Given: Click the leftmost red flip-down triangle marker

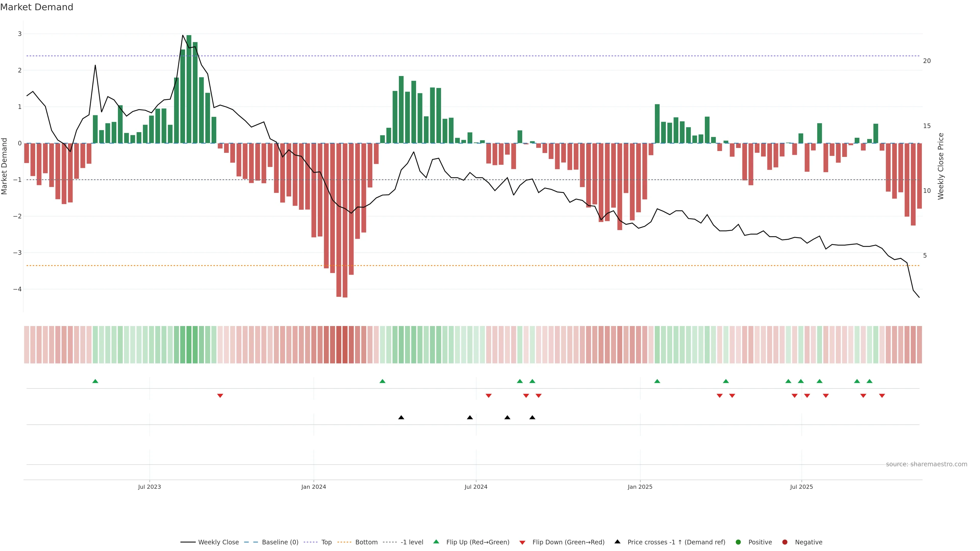Looking at the screenshot, I should coord(220,396).
